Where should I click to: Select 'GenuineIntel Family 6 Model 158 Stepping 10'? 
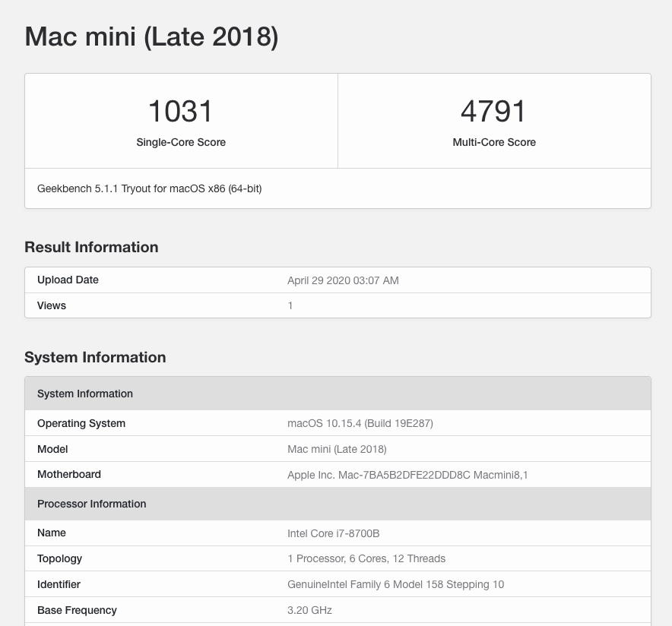(x=395, y=584)
